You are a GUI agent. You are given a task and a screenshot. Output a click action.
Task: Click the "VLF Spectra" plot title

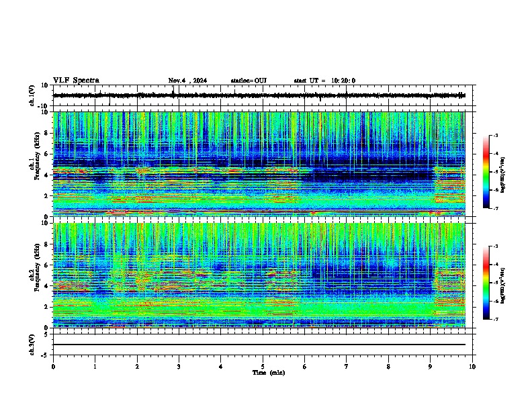[76, 81]
